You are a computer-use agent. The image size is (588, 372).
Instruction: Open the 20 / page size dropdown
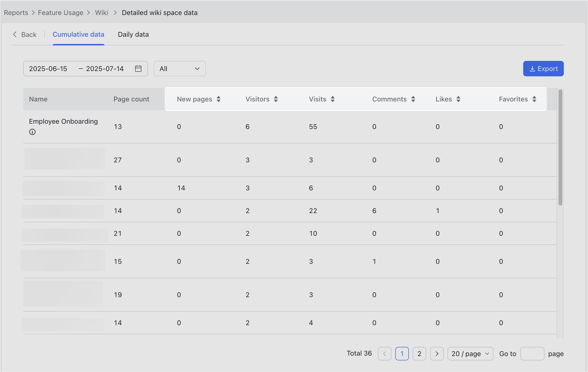470,353
